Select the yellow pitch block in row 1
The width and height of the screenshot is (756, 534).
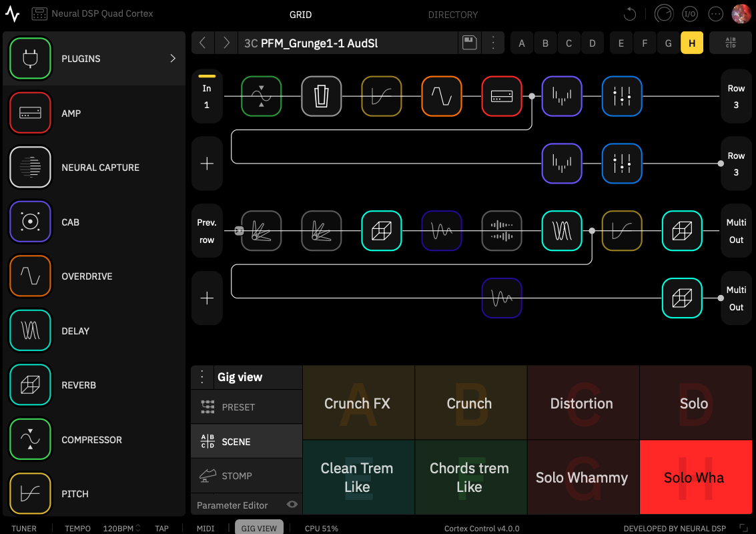point(382,96)
